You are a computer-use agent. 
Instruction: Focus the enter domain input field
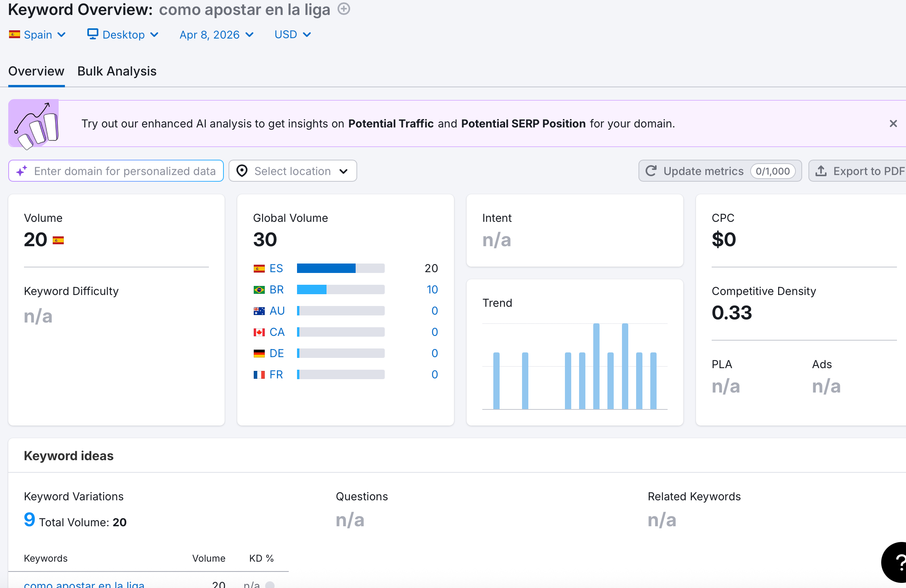(124, 171)
